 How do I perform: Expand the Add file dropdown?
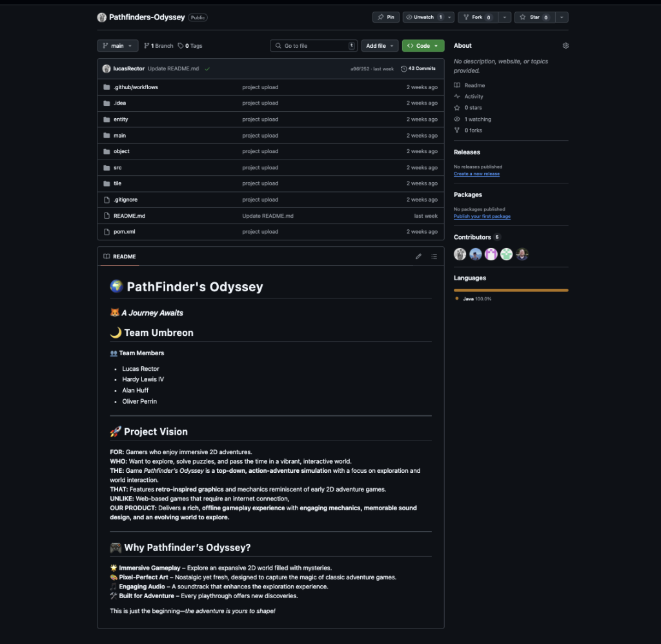click(x=380, y=46)
